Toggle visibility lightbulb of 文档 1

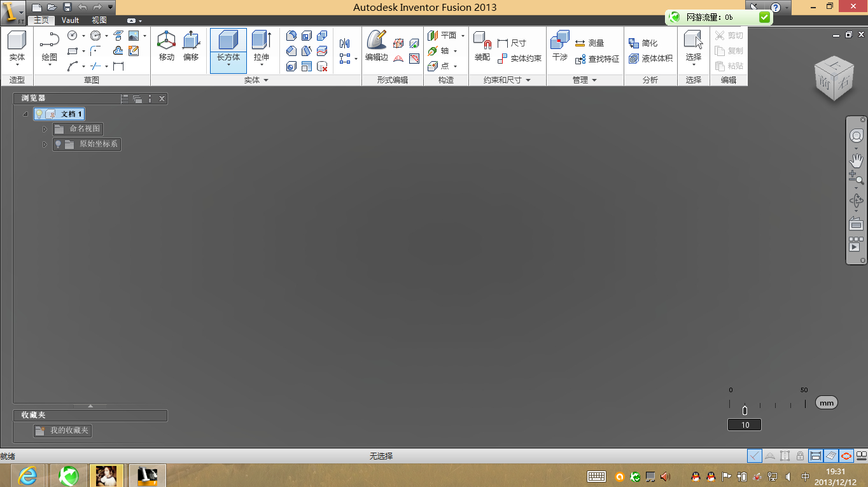tap(39, 114)
